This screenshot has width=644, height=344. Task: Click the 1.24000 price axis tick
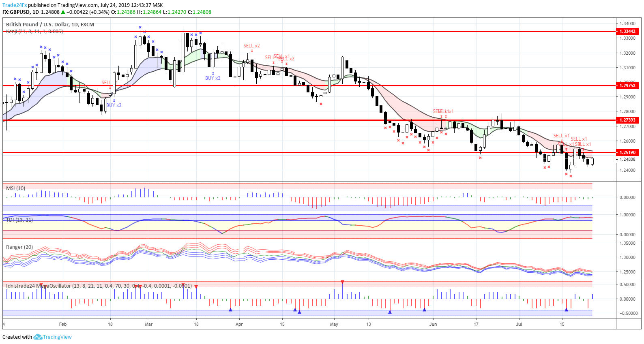click(627, 170)
